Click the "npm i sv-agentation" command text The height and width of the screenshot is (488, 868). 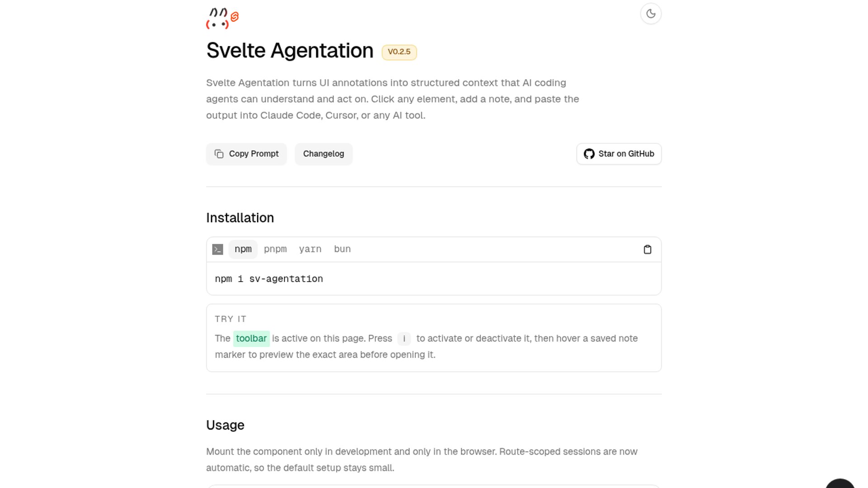tap(269, 279)
